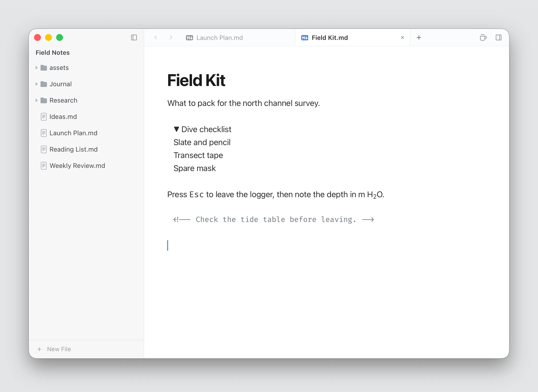
Task: Expand the assets folder arrow
Action: pyautogui.click(x=37, y=68)
